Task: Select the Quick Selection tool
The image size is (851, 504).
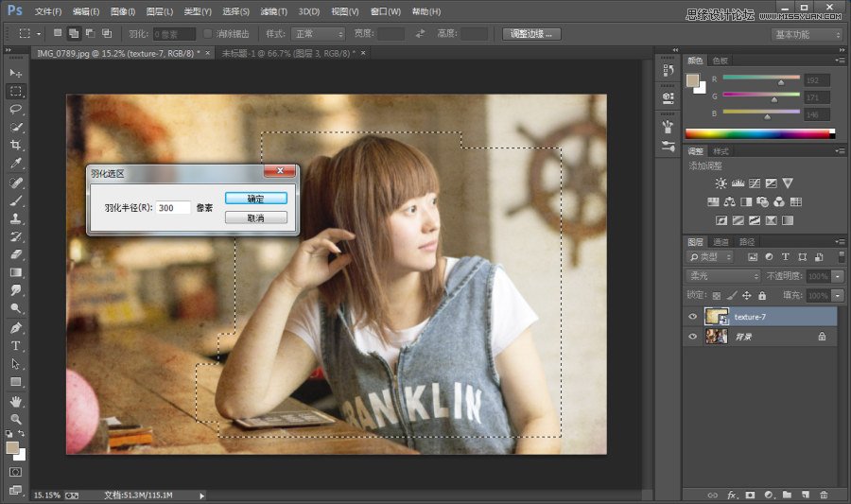Action: click(x=15, y=127)
